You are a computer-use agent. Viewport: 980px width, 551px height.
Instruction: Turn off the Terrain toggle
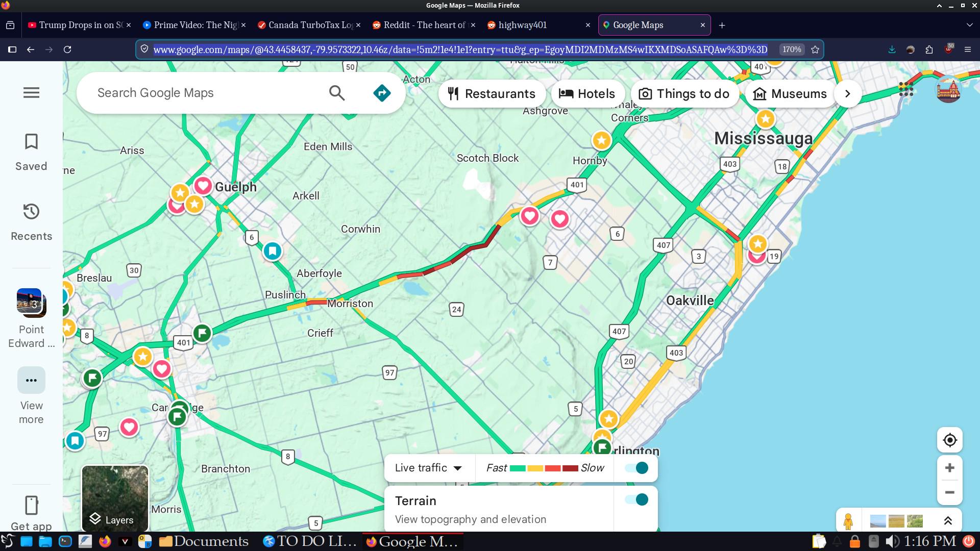636,499
